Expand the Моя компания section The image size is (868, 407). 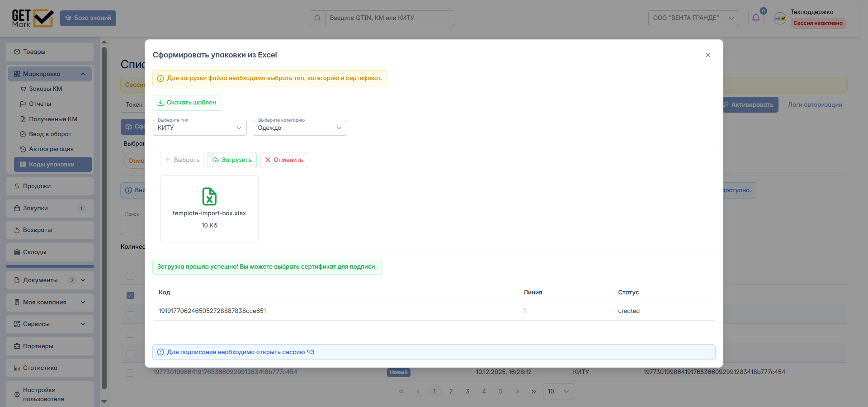[50, 303]
